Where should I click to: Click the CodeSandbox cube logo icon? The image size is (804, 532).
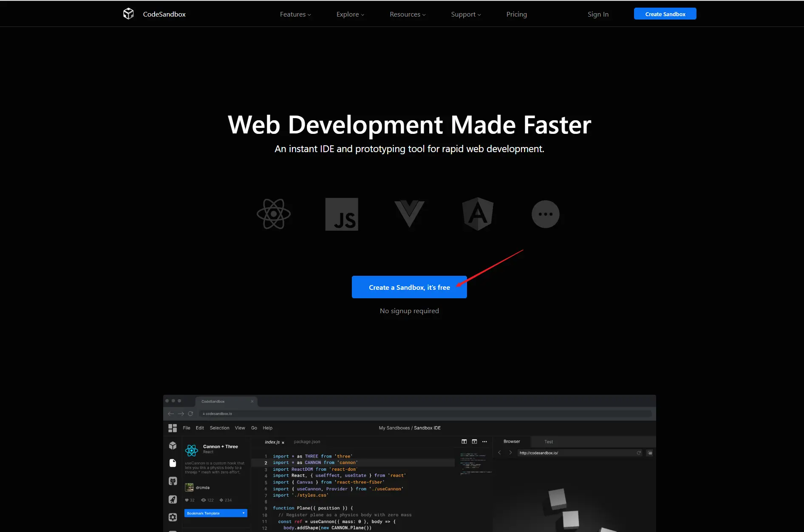(x=128, y=14)
